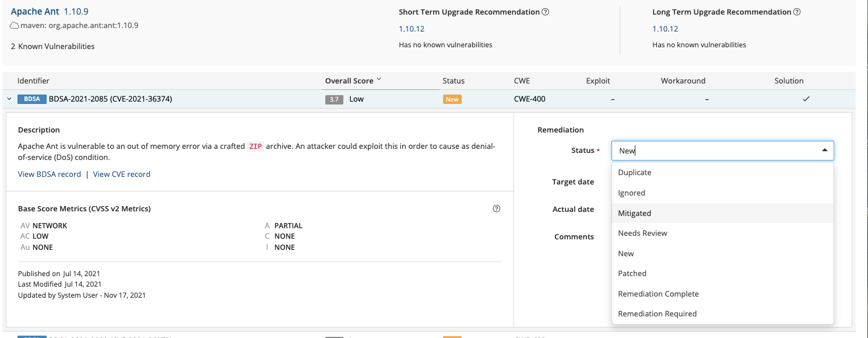Select New in the status list

[x=723, y=253]
